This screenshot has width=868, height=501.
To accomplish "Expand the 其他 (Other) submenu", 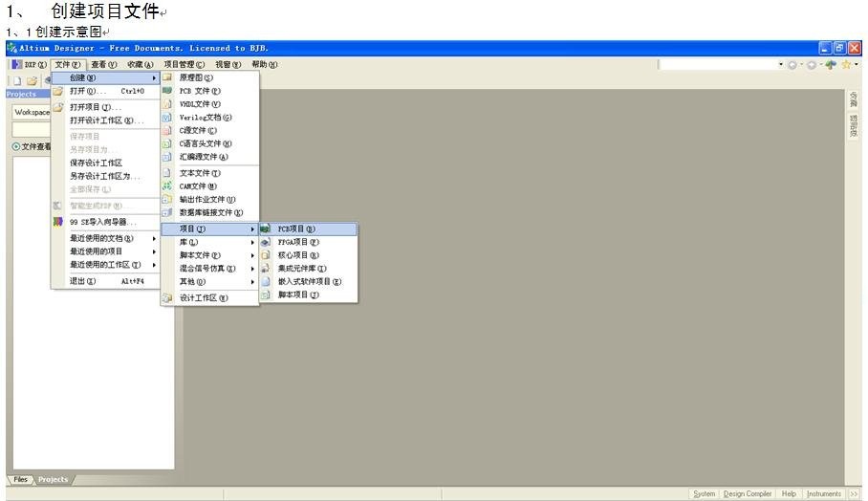I will 209,282.
